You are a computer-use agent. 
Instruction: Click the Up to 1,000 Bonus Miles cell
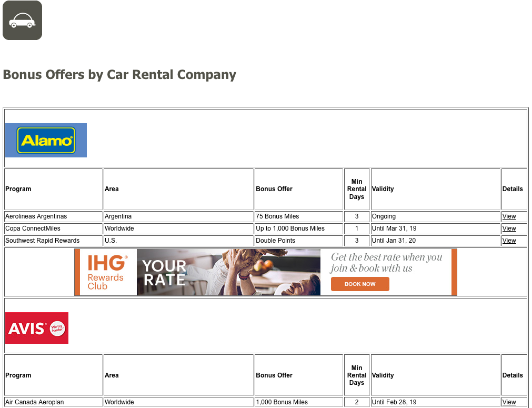pos(298,228)
